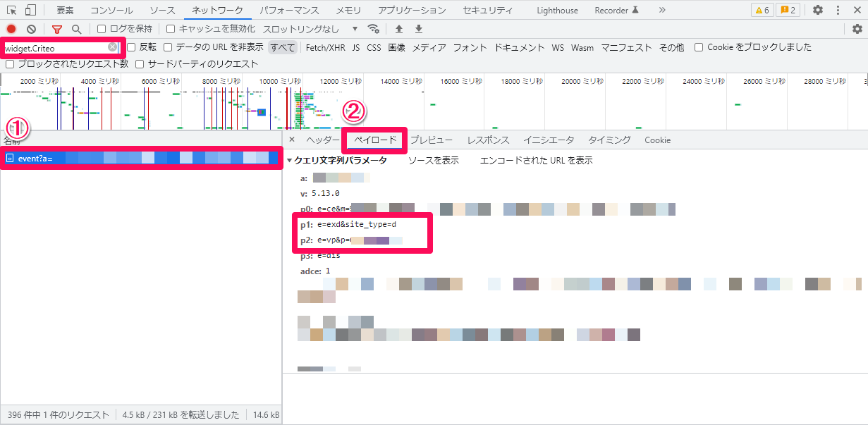This screenshot has width=868, height=425.
Task: Click the import HAR upload icon
Action: 399,29
